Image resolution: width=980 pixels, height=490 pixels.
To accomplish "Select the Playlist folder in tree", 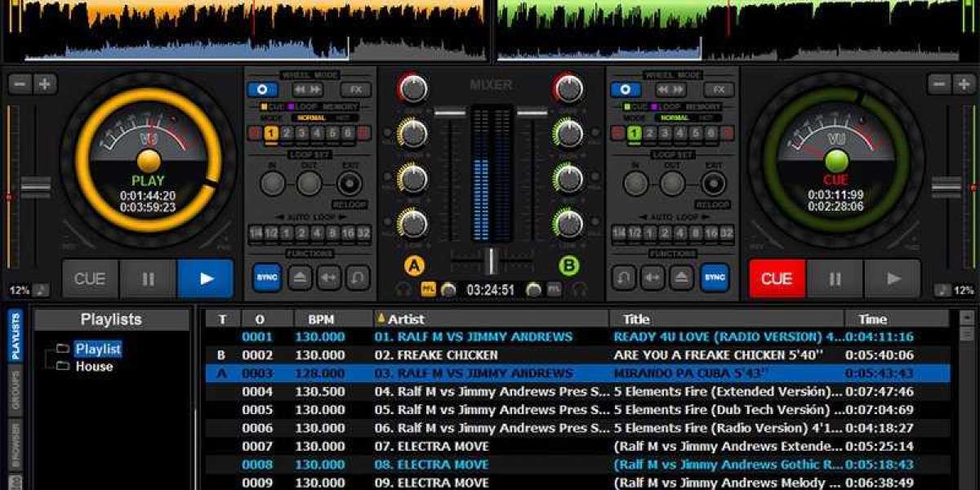I will 98,349.
